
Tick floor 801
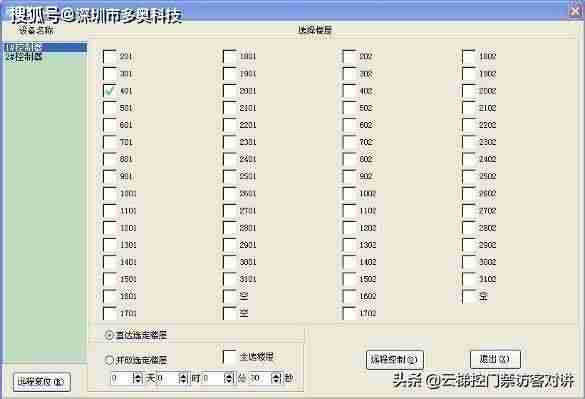[x=110, y=159]
